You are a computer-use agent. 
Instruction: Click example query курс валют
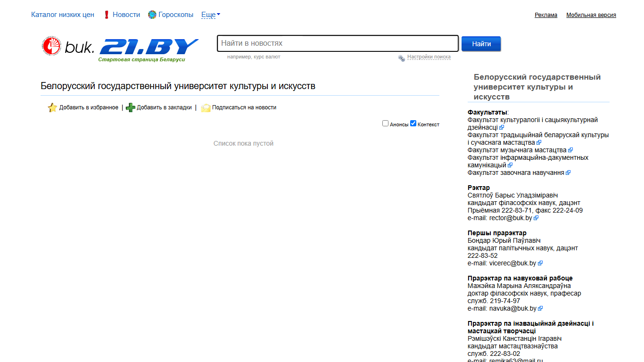click(x=266, y=57)
